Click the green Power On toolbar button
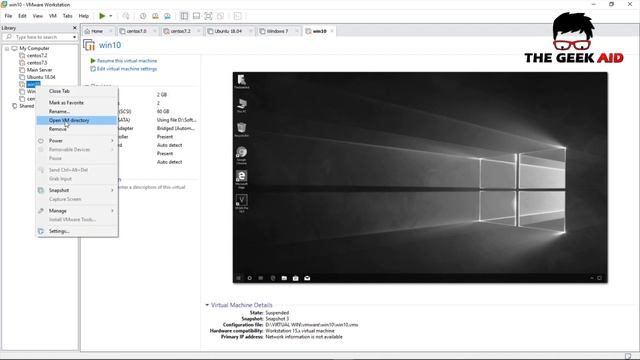The width and height of the screenshot is (640, 360). tap(102, 16)
